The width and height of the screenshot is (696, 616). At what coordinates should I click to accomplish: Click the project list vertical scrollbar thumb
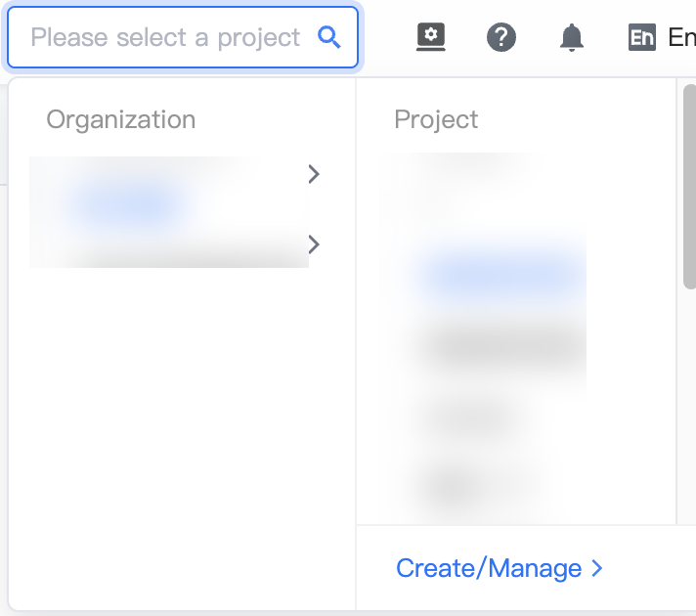click(690, 187)
